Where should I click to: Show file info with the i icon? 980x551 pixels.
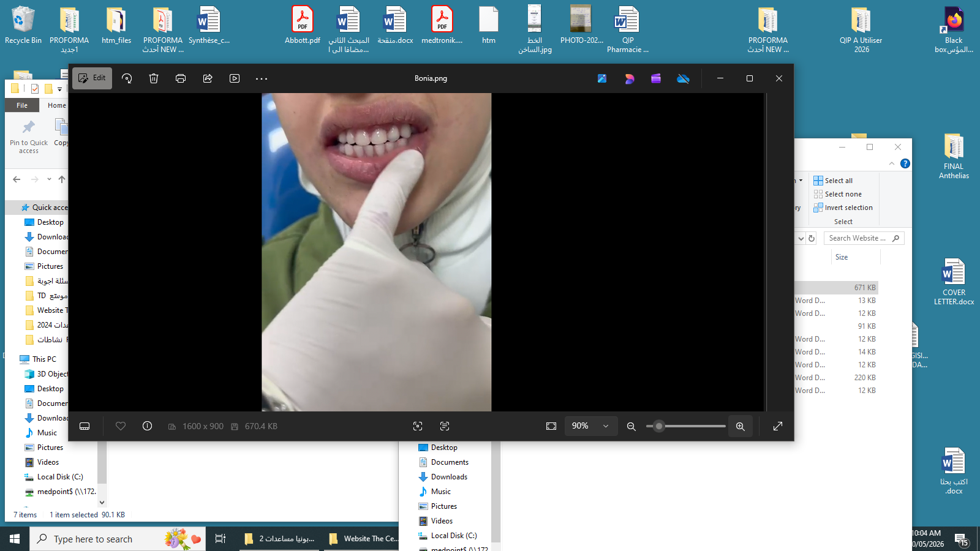(148, 426)
